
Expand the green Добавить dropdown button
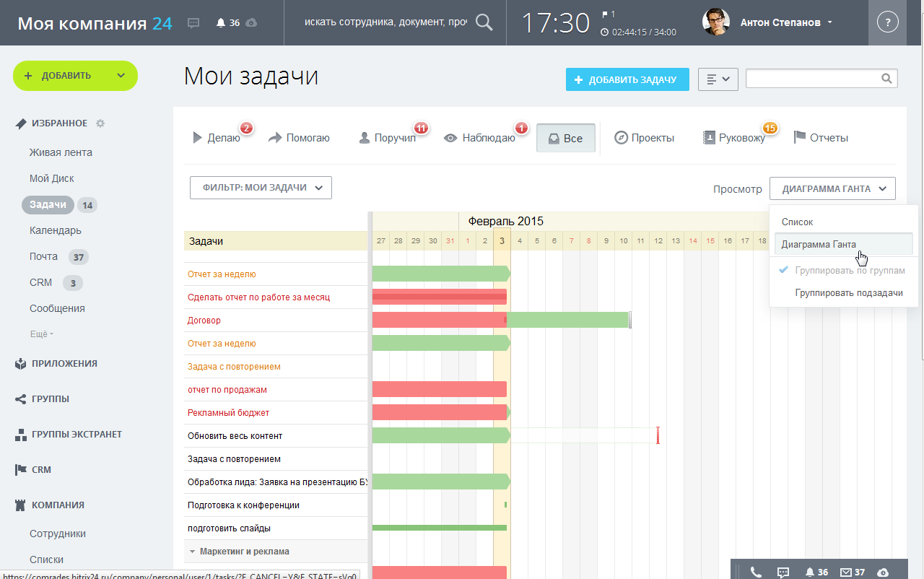[x=121, y=76]
